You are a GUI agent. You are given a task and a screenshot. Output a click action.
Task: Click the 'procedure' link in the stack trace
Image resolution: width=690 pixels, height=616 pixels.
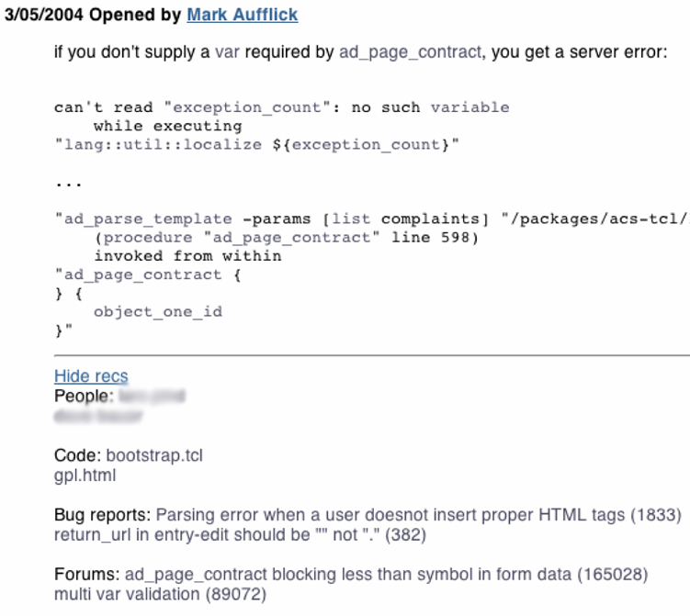(148, 238)
